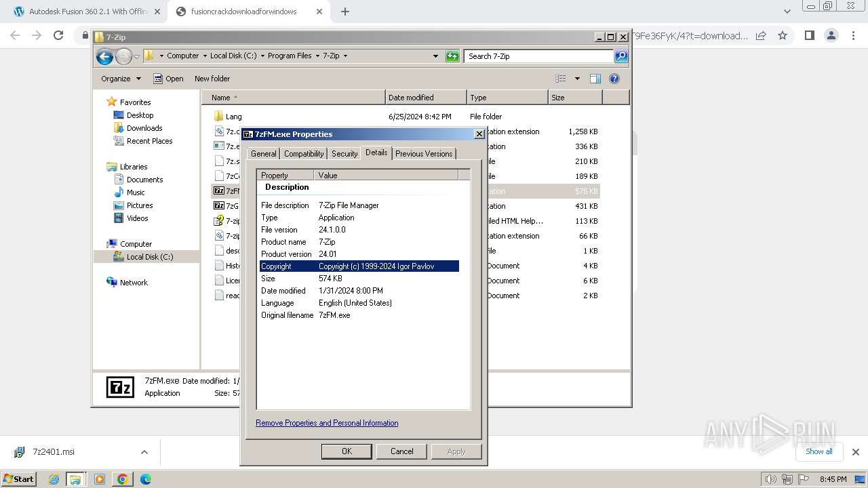Viewport: 868px width, 488px height.
Task: Open the view options dropdown arrow
Action: [577, 79]
